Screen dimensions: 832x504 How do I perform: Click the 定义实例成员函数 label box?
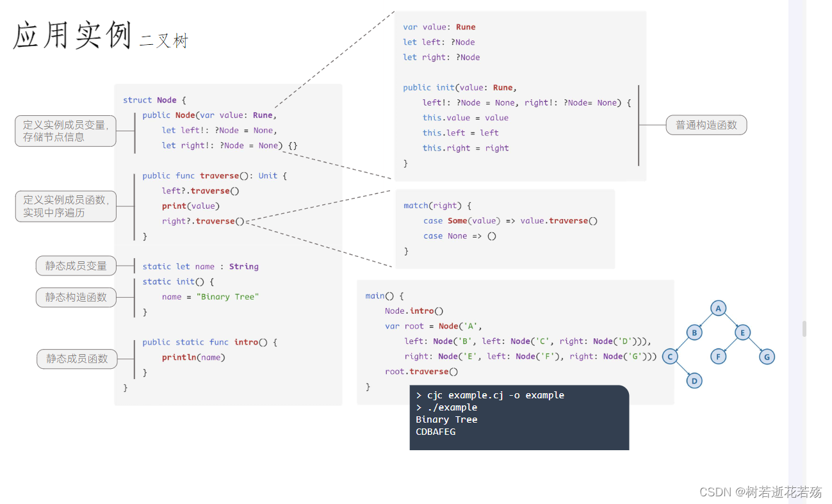tap(66, 206)
